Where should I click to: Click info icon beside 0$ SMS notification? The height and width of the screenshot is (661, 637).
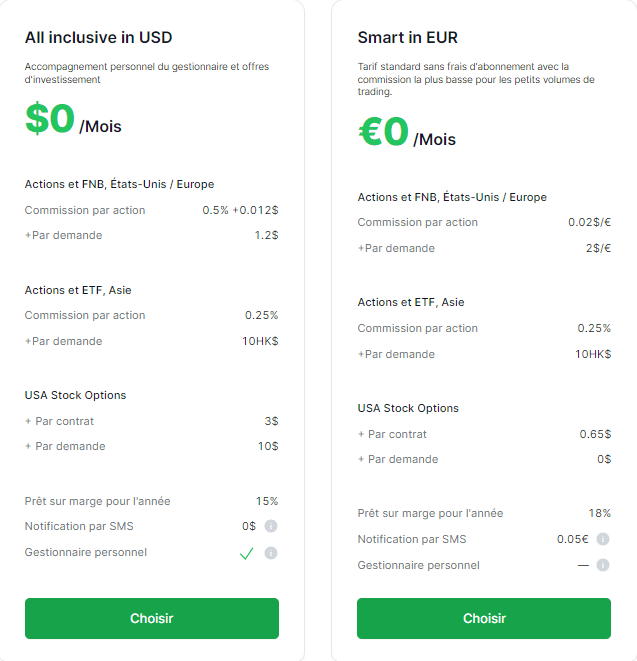point(270,526)
